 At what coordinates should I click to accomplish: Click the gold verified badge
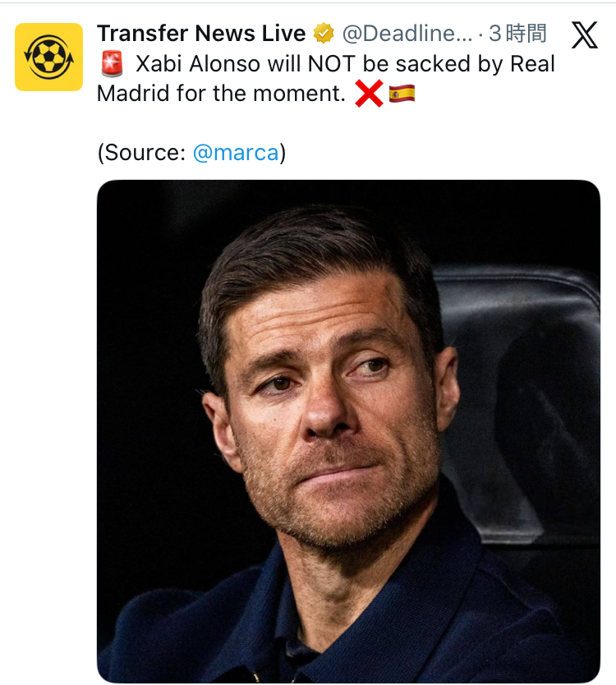[x=323, y=34]
